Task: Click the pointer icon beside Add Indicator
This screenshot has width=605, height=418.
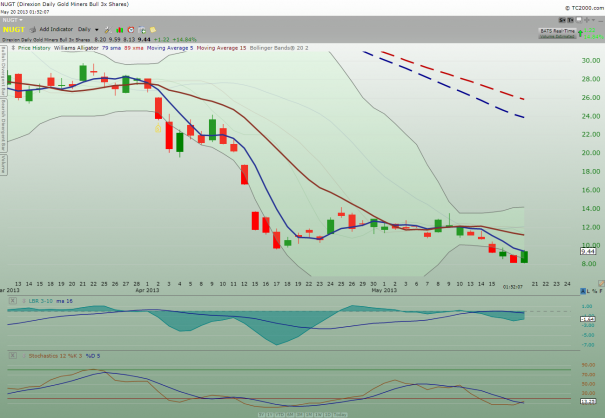Action: click(34, 29)
